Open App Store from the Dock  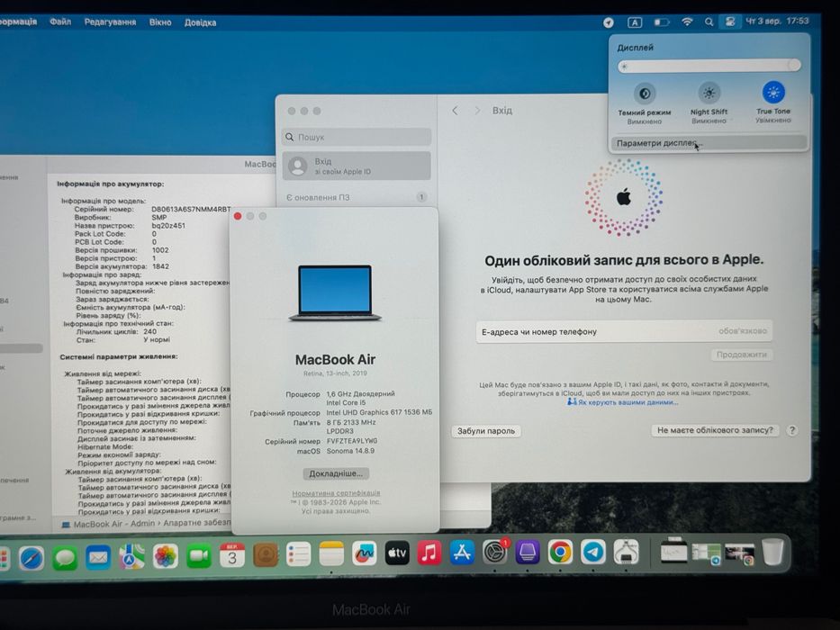463,553
